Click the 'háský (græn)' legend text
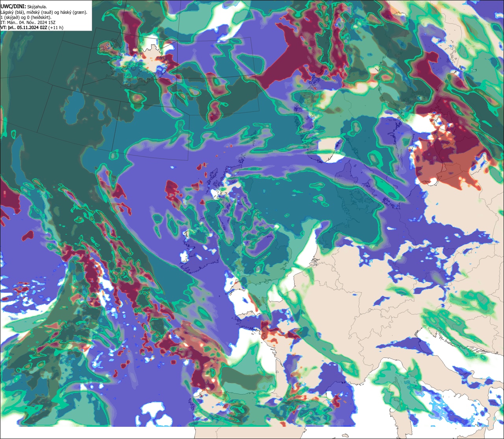Image resolution: width=504 pixels, height=439 pixels. point(73,12)
